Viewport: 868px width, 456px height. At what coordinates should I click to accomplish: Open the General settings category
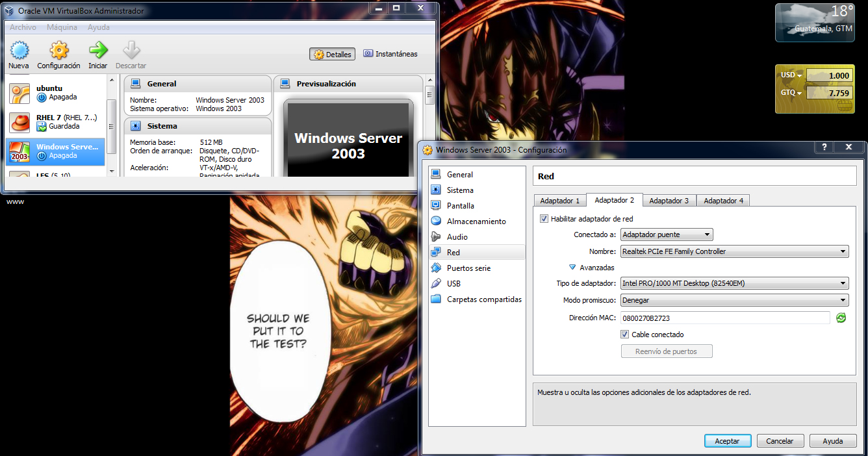(x=477, y=175)
